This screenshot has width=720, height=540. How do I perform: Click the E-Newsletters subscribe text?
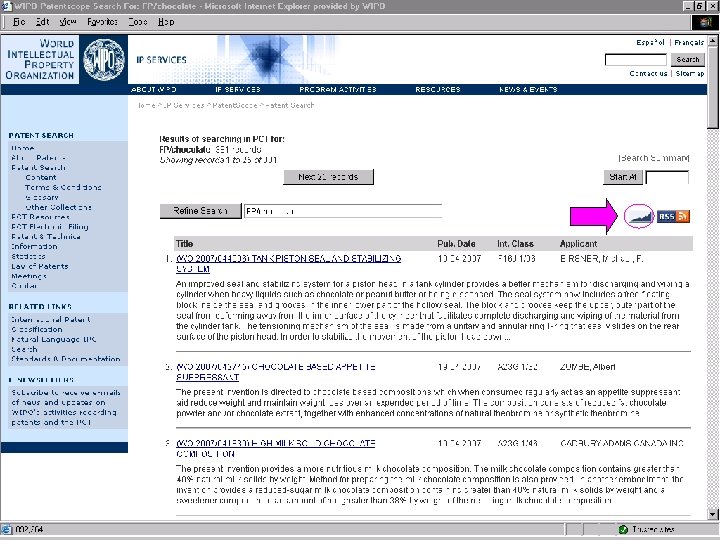(66, 407)
